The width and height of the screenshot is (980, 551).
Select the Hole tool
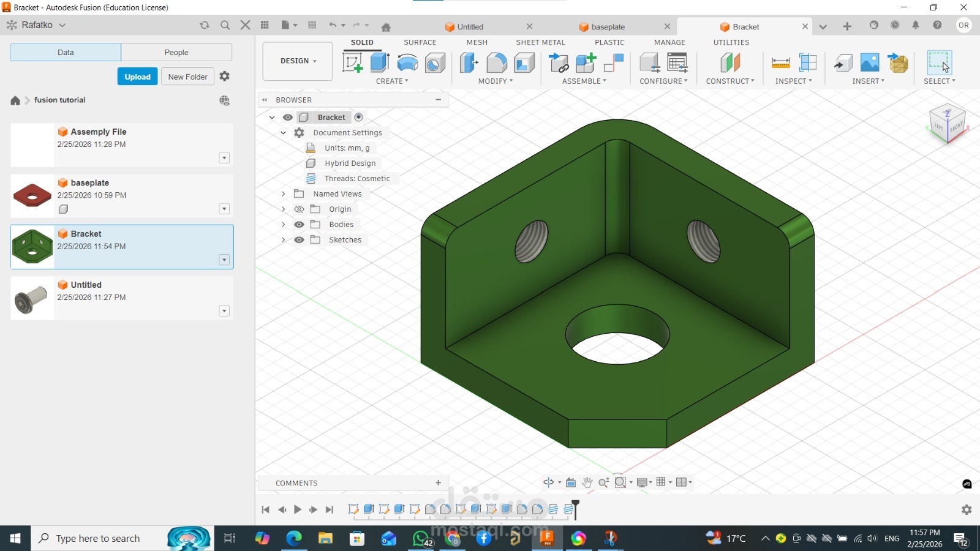(435, 62)
